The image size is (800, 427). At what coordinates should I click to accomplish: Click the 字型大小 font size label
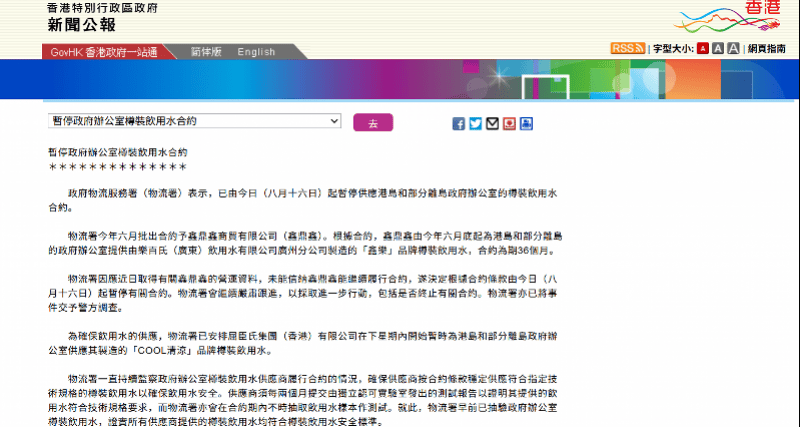pyautogui.click(x=673, y=49)
